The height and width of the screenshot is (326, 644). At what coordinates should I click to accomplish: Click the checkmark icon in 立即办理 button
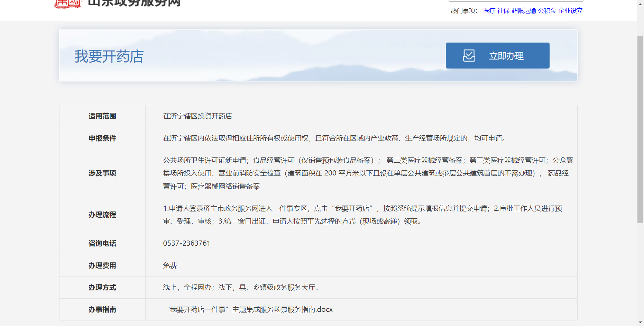[x=469, y=56]
